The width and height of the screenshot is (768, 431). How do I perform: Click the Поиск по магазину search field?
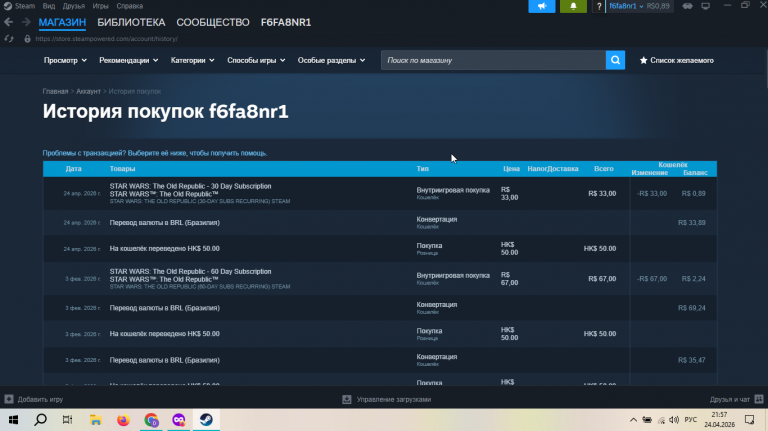pyautogui.click(x=493, y=60)
